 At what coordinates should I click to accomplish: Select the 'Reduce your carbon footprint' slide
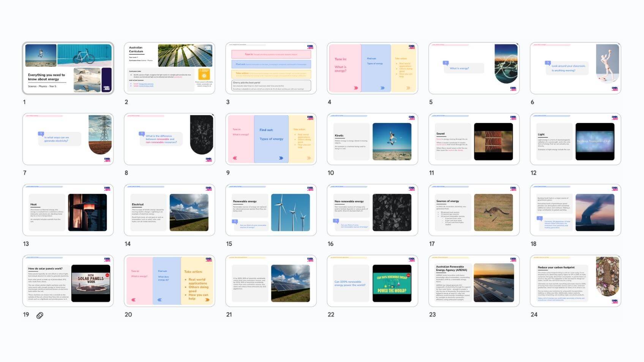(x=575, y=281)
